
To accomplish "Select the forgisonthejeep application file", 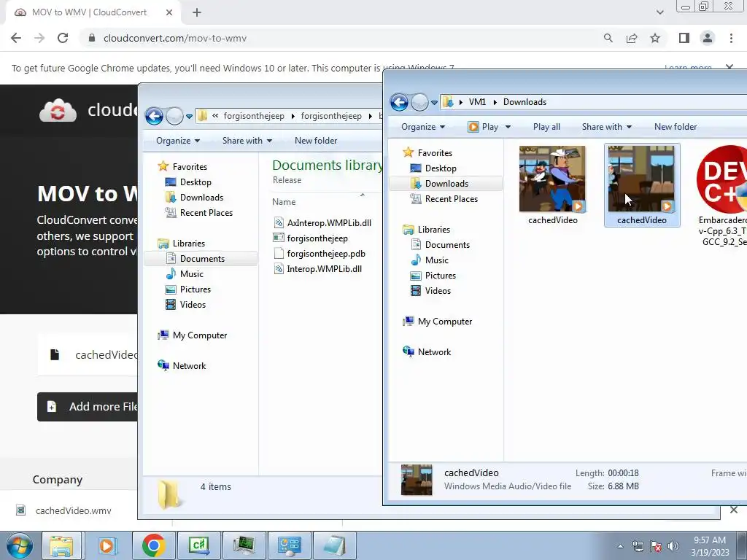I will click(317, 238).
